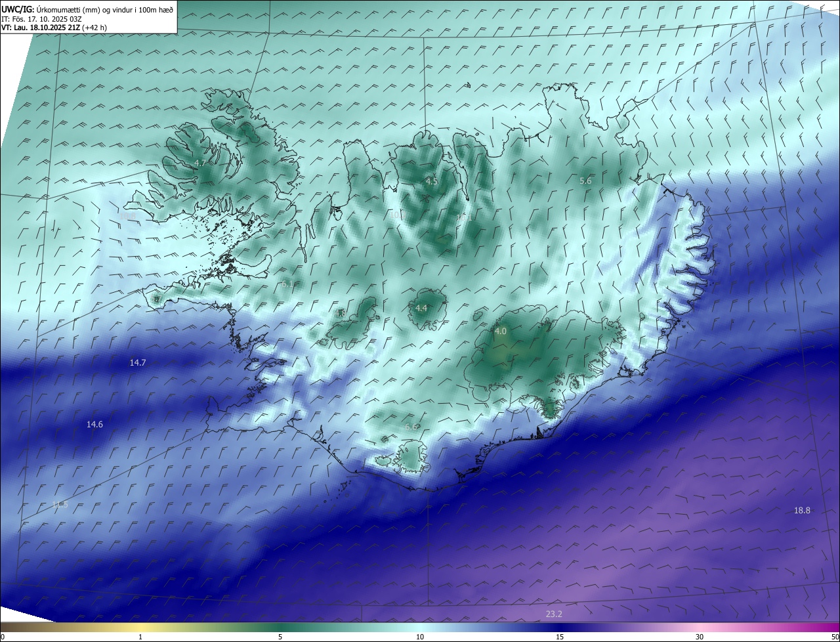
Task: Click the 15 tick label on color scale
Action: point(560,637)
